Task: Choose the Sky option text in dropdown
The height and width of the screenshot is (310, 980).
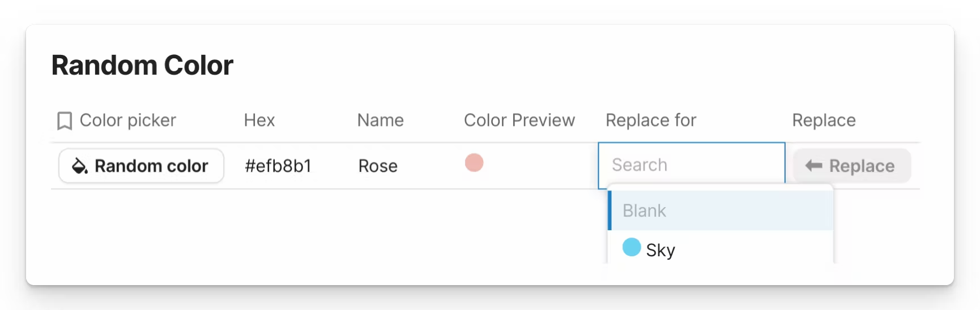Action: [x=661, y=250]
